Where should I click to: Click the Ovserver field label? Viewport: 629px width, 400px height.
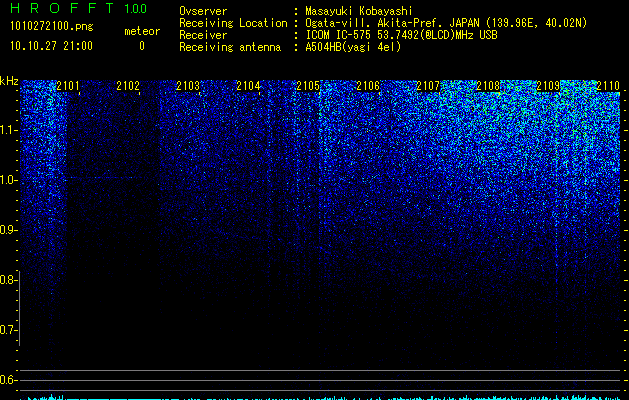point(203,11)
